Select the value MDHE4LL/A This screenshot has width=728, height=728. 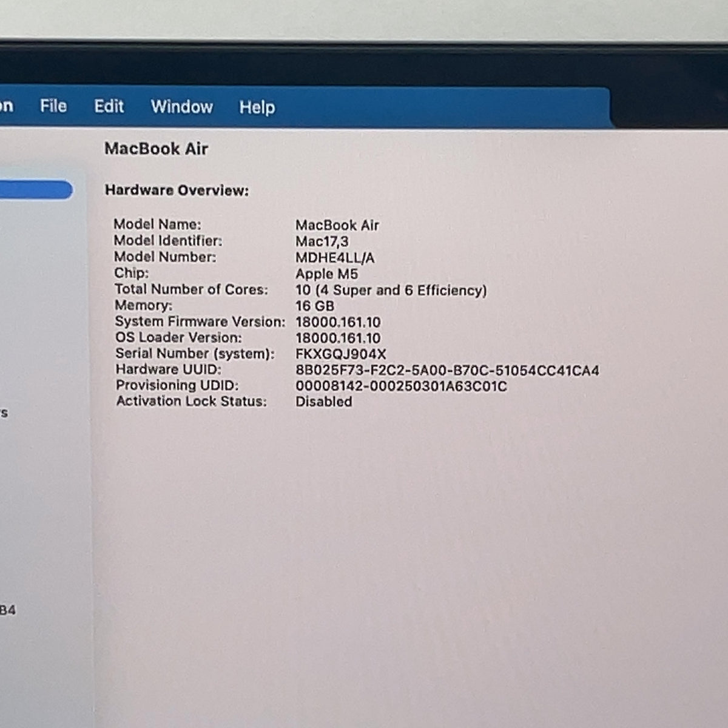335,258
